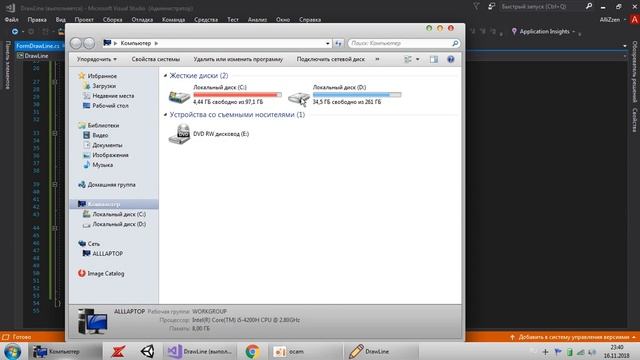
Task: Open Unity from the taskbar
Action: [147, 351]
